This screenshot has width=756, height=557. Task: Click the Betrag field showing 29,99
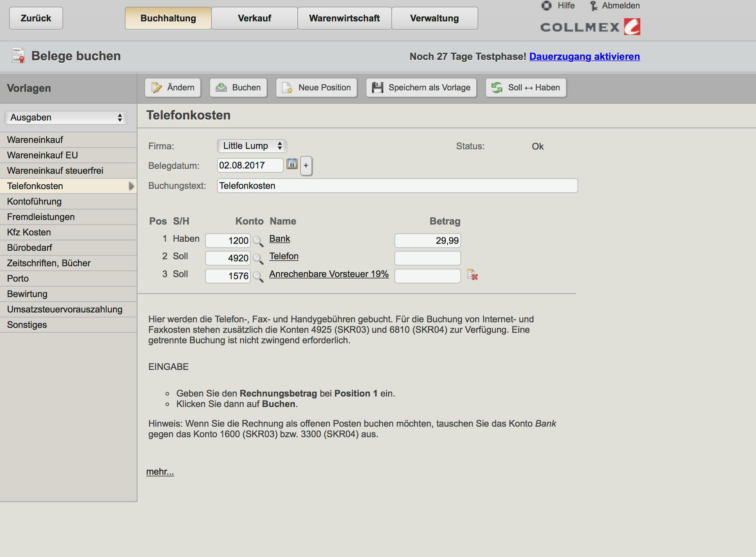coord(428,241)
